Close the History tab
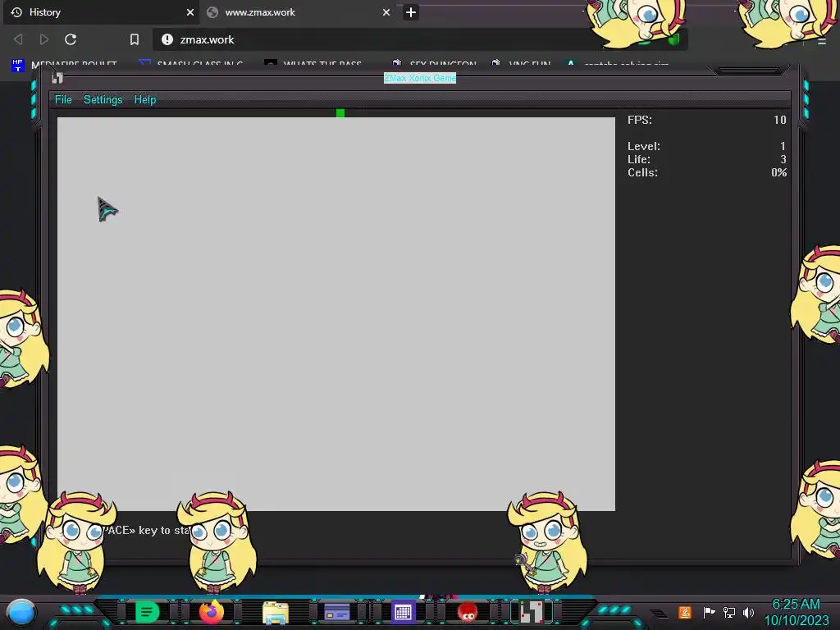840x630 pixels. (189, 12)
